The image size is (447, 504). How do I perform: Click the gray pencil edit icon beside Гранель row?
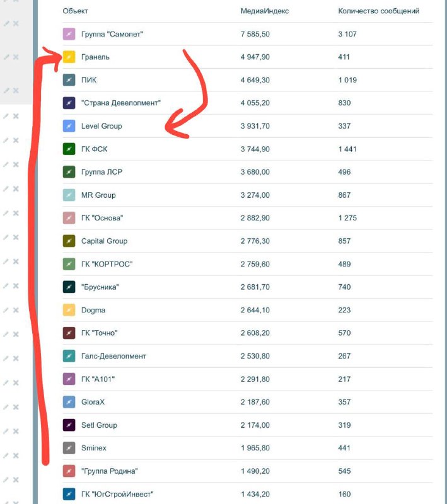pos(6,57)
